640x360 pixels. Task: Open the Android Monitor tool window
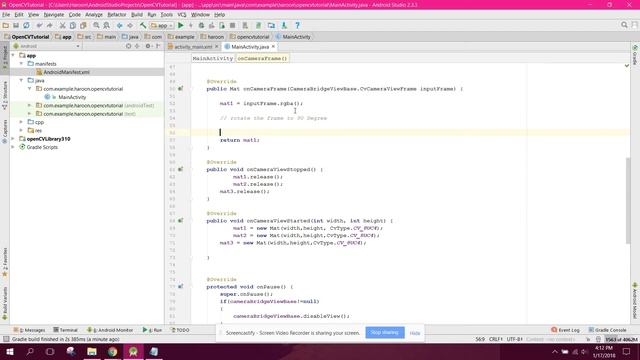110,330
